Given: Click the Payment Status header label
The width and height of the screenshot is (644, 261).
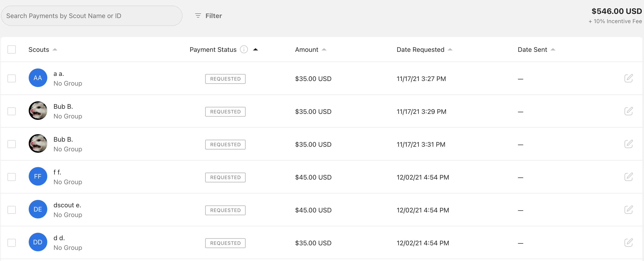Looking at the screenshot, I should click(213, 50).
